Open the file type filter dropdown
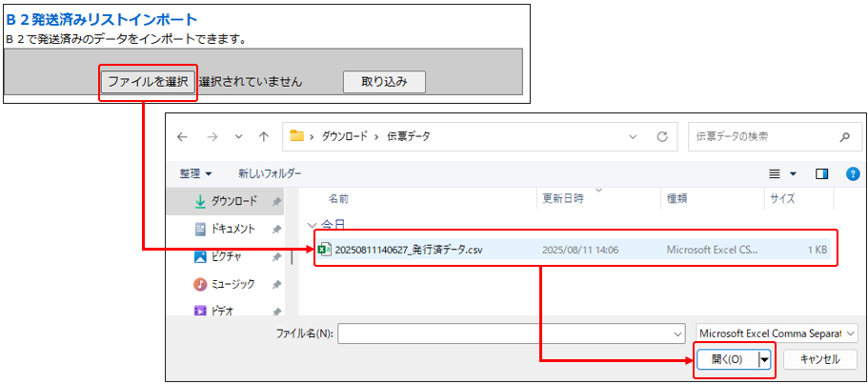868x384 pixels. 777,333
